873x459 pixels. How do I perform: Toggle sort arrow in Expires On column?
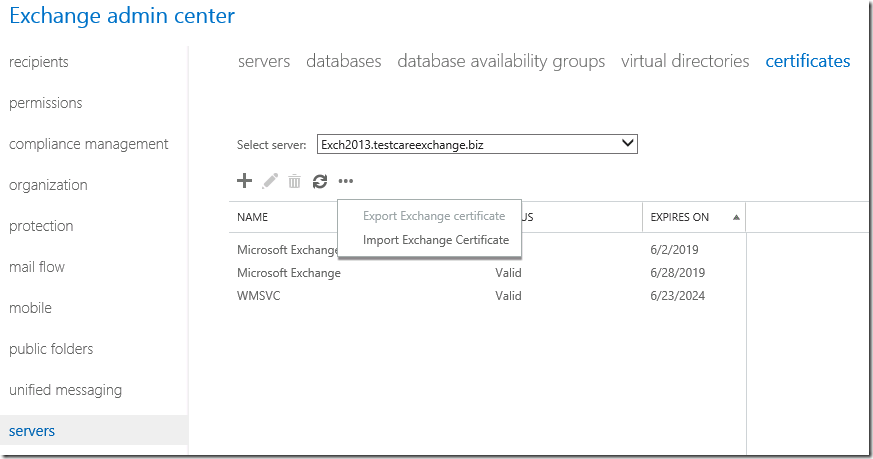736,217
